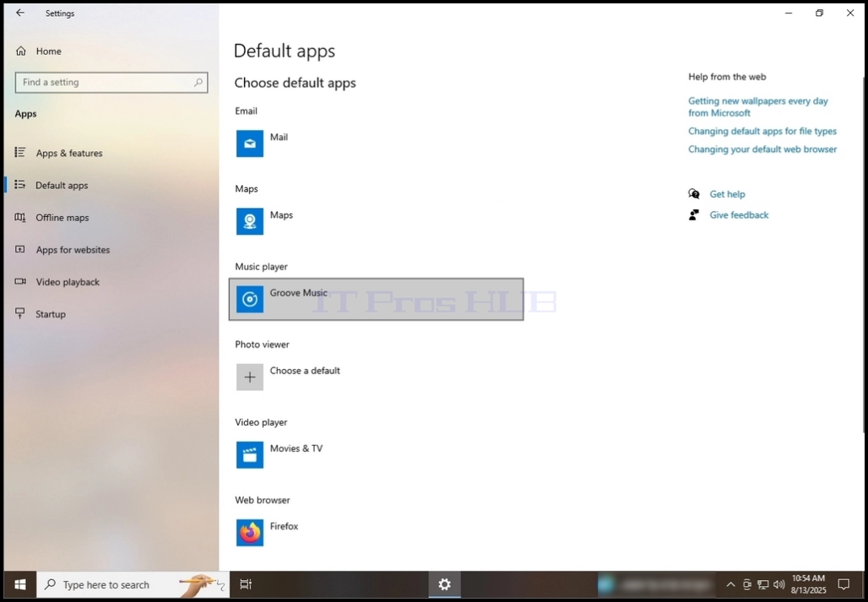Click the Settings gear taskbar button

[444, 584]
